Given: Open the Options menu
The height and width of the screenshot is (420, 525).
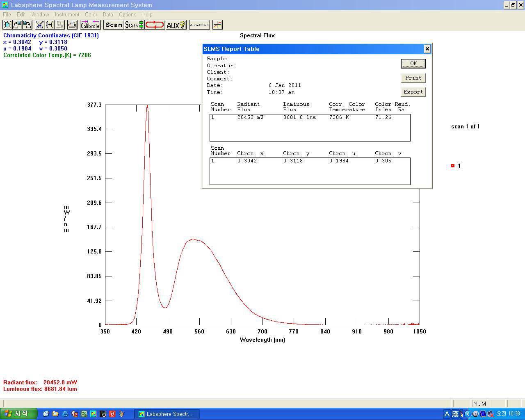Looking at the screenshot, I should [128, 14].
